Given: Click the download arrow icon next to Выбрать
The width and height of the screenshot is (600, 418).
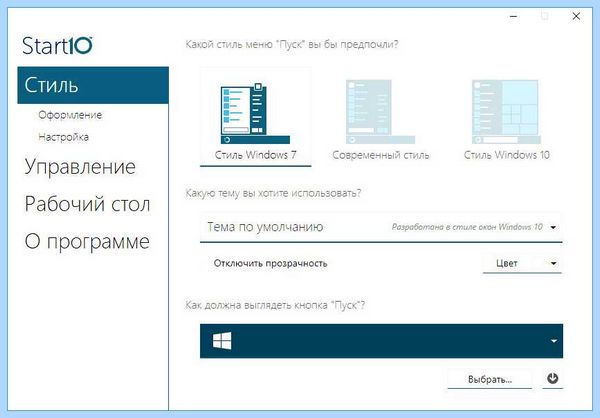Looking at the screenshot, I should (553, 379).
